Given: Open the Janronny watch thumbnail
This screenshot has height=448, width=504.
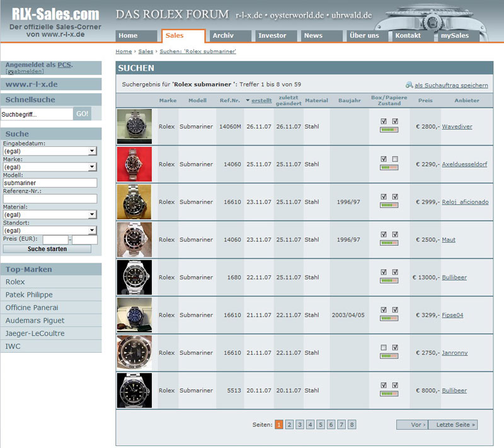Looking at the screenshot, I should [134, 353].
